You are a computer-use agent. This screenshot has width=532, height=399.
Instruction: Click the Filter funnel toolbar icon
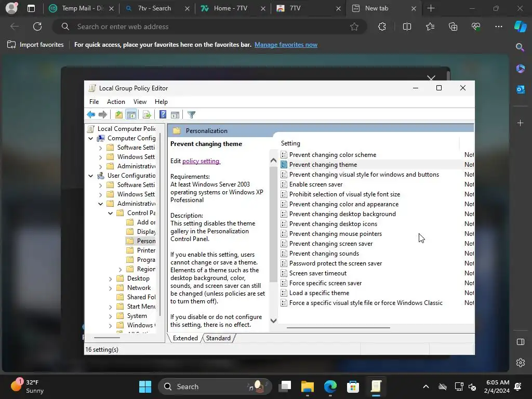coord(191,115)
